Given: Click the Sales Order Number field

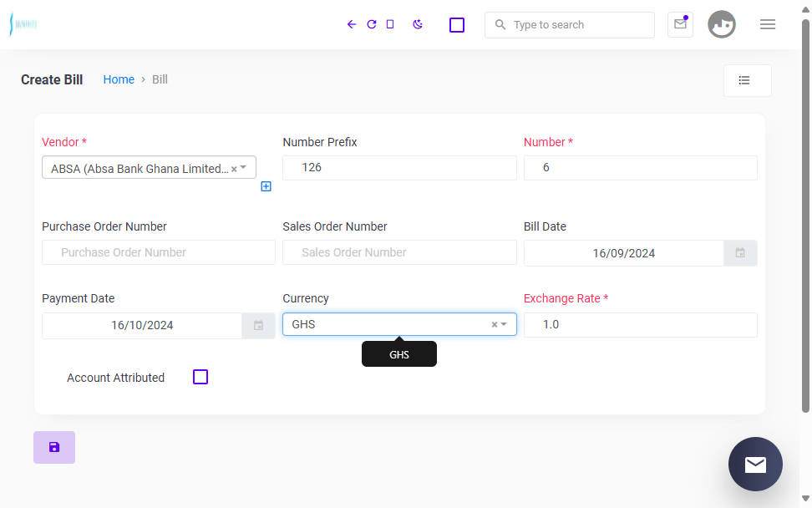Looking at the screenshot, I should (x=399, y=252).
